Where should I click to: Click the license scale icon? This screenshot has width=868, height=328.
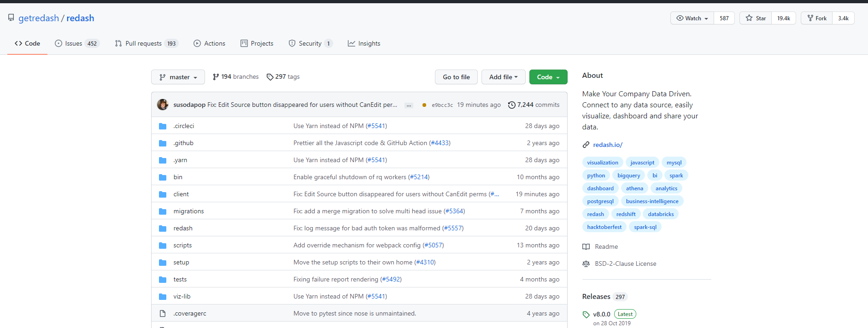tap(586, 264)
